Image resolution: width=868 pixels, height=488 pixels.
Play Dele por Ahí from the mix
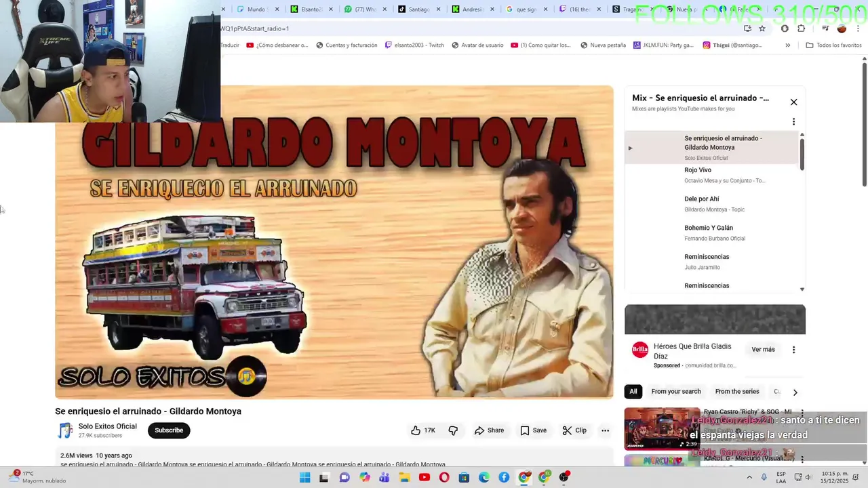(712, 204)
